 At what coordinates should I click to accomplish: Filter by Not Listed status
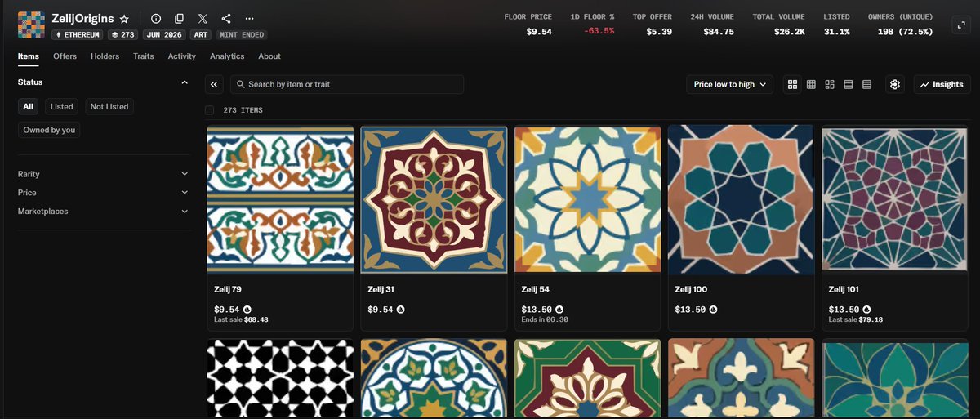pyautogui.click(x=109, y=106)
